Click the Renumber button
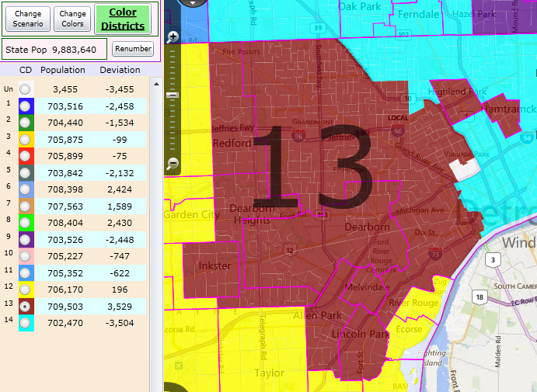 pyautogui.click(x=132, y=49)
